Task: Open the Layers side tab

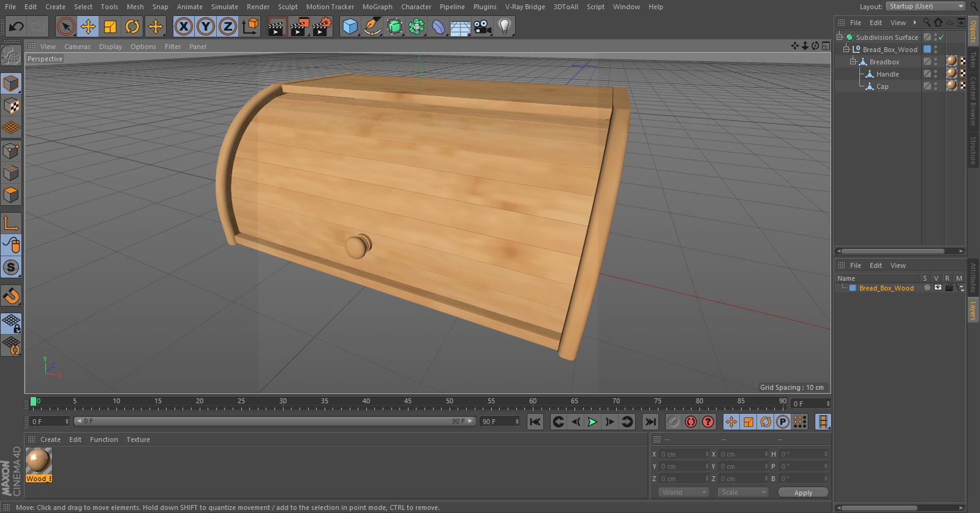Action: 973,310
